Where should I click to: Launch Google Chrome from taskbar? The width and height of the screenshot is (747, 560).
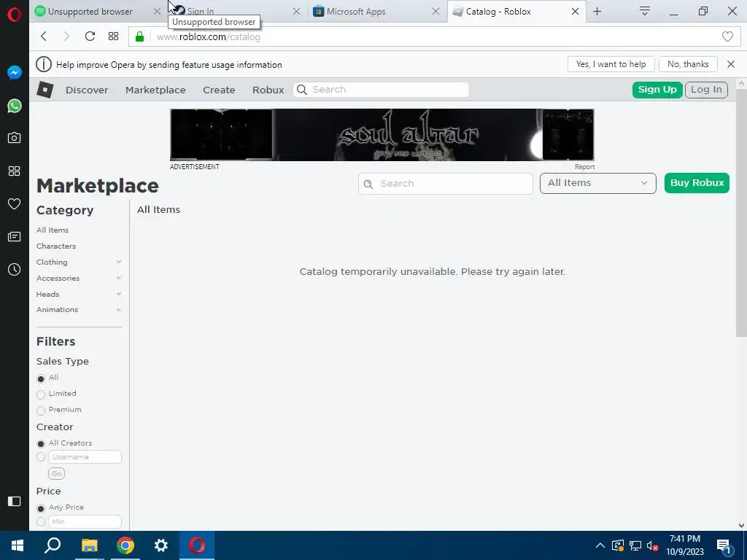(125, 545)
